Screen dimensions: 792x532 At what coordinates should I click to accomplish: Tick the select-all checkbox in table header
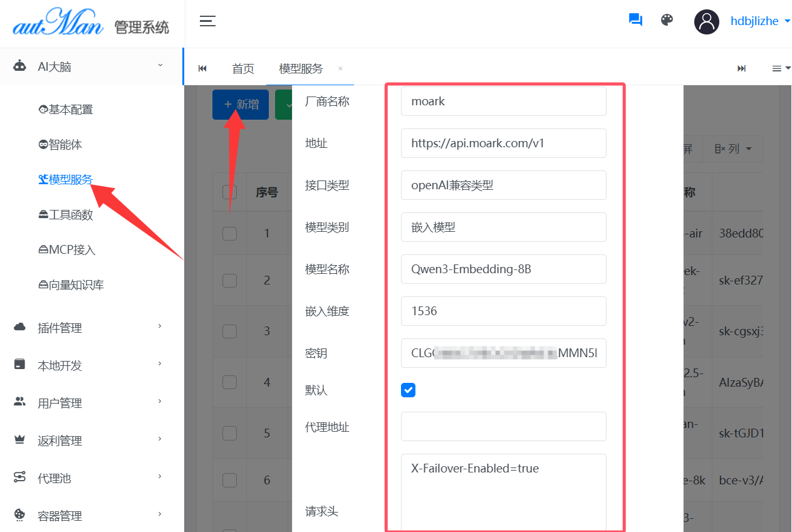(230, 192)
